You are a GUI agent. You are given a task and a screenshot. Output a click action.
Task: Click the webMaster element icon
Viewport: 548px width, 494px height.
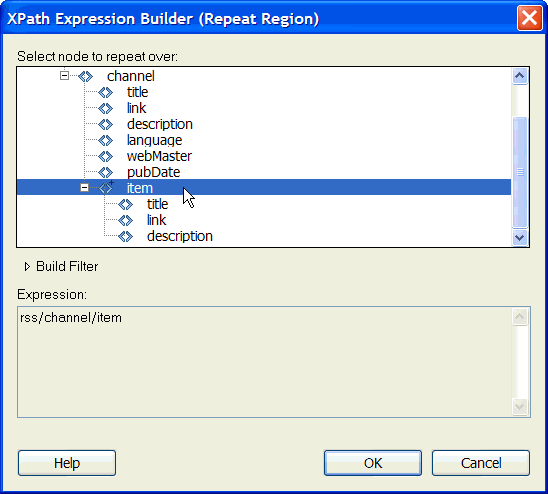pyautogui.click(x=105, y=156)
